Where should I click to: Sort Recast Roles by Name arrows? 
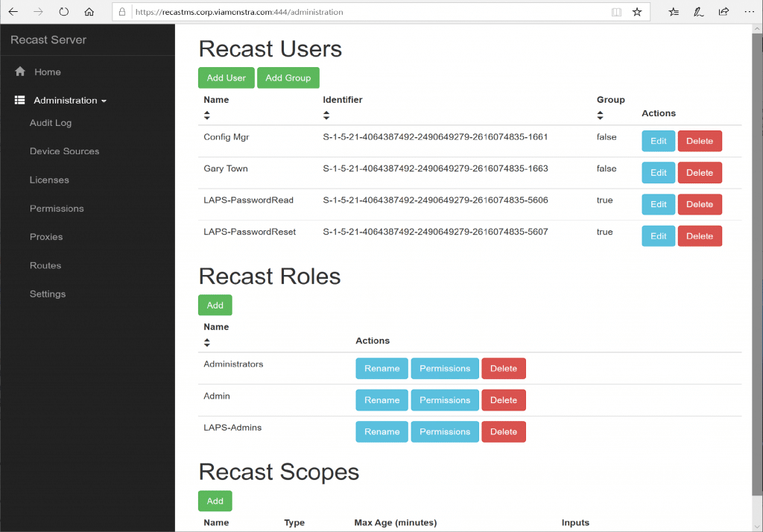207,343
